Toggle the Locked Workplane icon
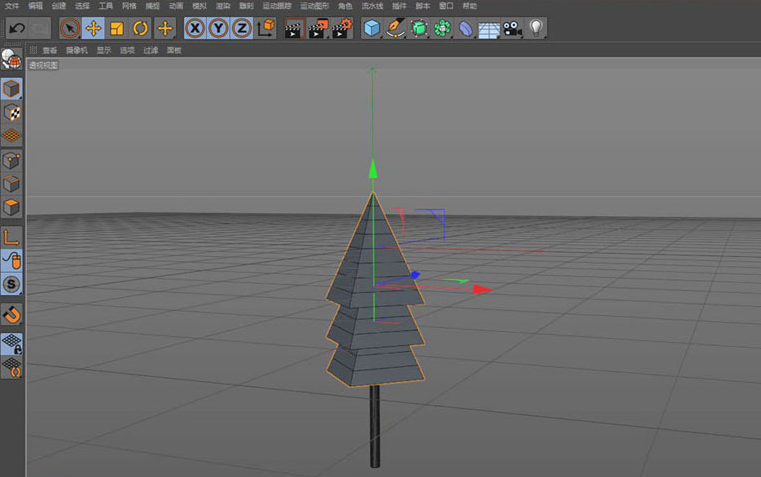The image size is (761, 477). pos(12,344)
